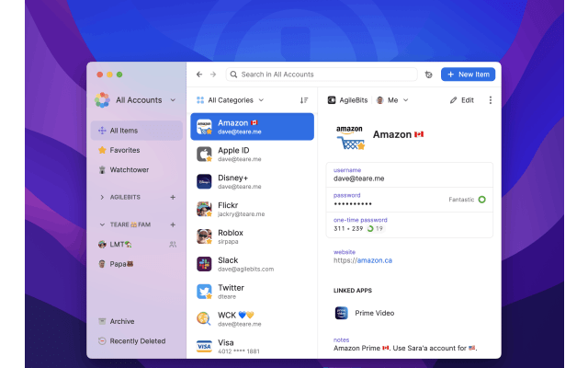Click the password strength Fantastic circle
This screenshot has height=368, width=588.
(x=481, y=200)
